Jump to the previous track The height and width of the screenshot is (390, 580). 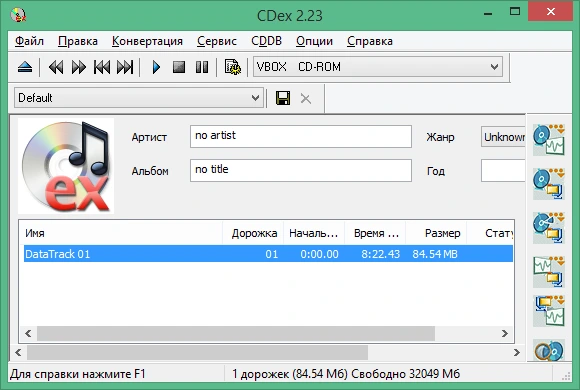[102, 67]
